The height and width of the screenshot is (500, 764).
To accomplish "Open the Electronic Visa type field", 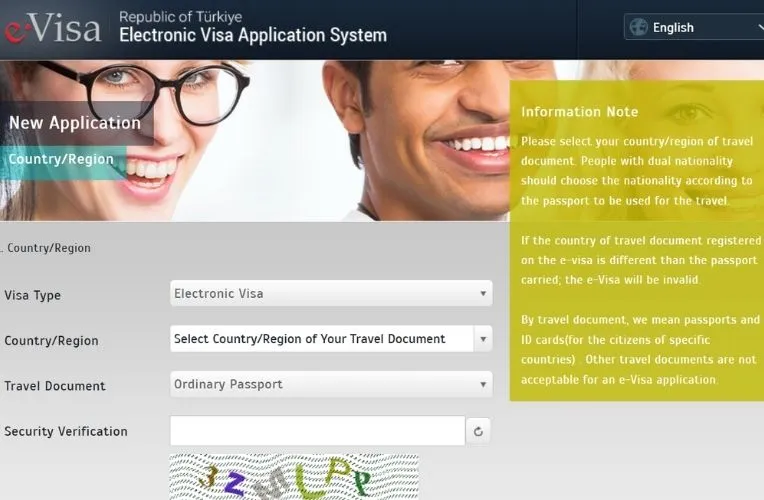I will (320, 294).
